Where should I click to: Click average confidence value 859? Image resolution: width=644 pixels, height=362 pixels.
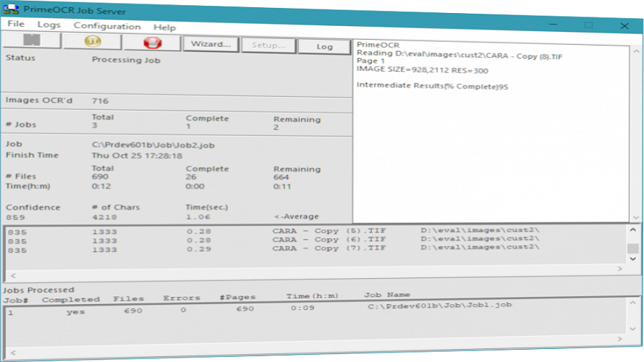pos(16,217)
